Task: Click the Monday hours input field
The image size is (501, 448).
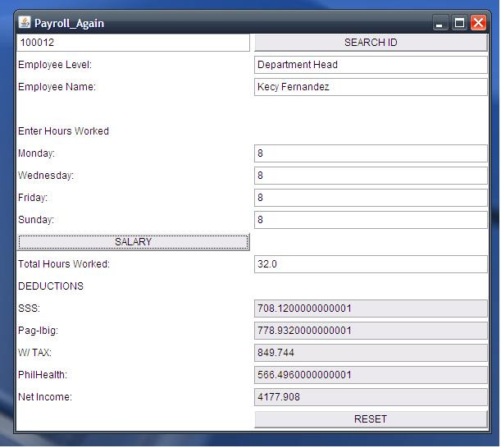Action: pos(371,153)
